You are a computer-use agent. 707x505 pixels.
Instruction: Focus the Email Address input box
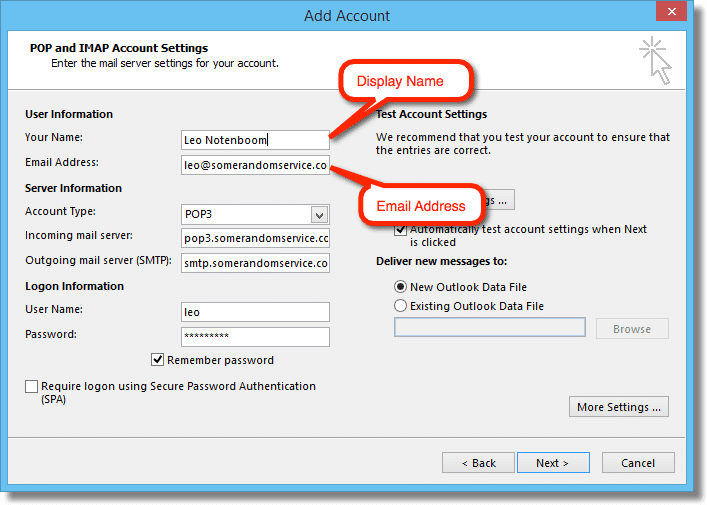(255, 165)
